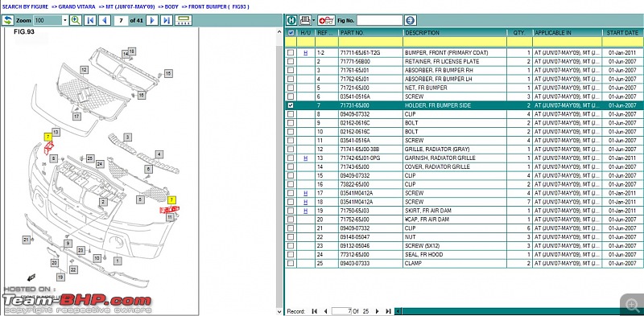Click callout 3 on the absorber

pyautogui.click(x=128, y=137)
